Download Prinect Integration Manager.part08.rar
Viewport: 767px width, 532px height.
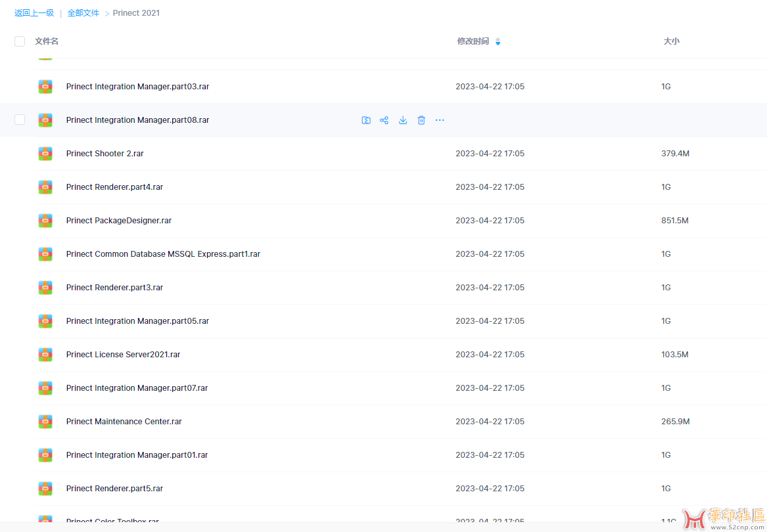tap(403, 120)
